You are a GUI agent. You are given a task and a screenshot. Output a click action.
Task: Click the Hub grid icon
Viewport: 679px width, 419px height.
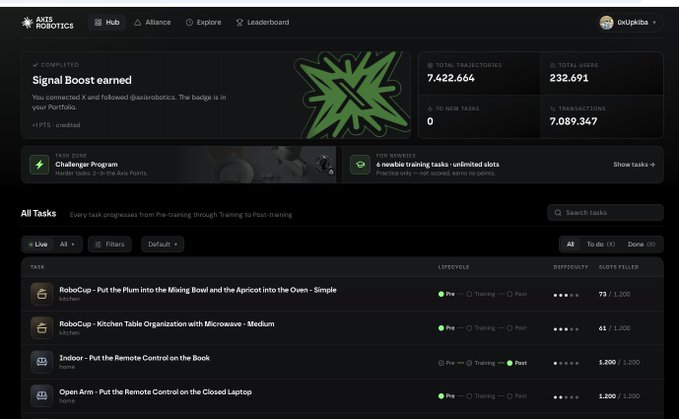pyautogui.click(x=98, y=23)
